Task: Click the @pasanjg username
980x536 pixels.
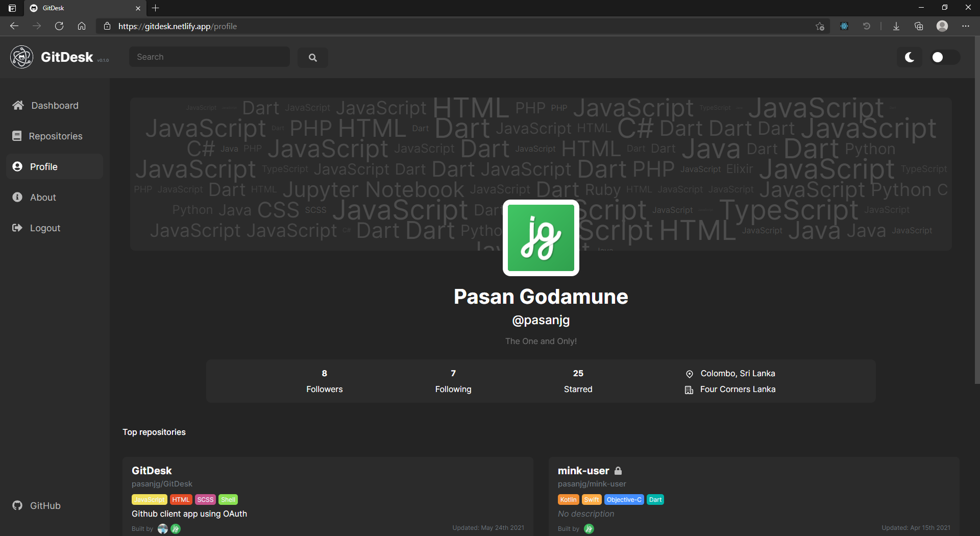Action: [x=541, y=320]
